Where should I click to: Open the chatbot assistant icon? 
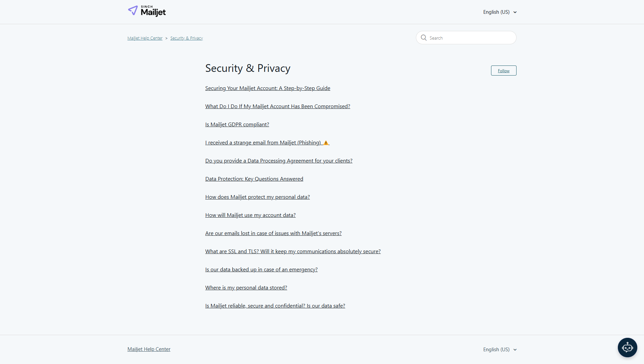pos(627,348)
